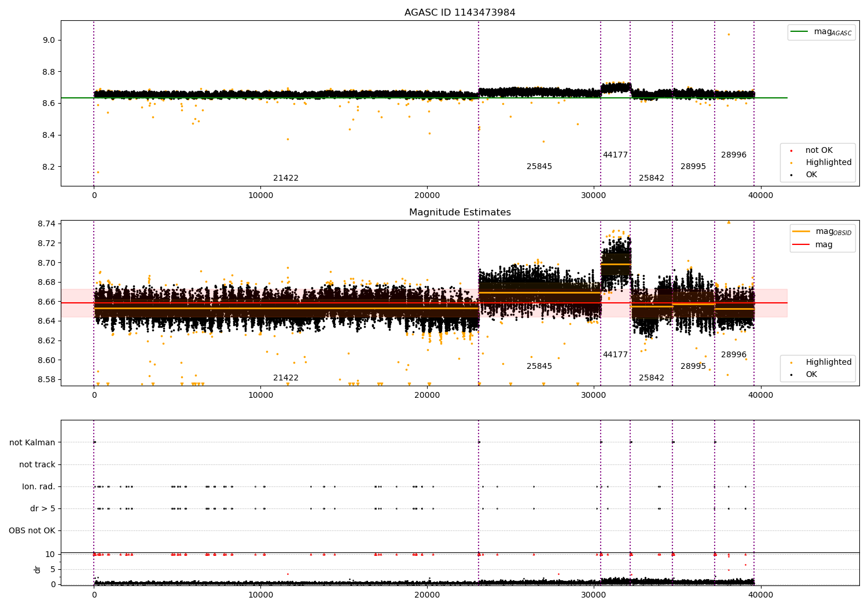Click obsid label '28995' in the AGASC ID plot

coord(693,167)
